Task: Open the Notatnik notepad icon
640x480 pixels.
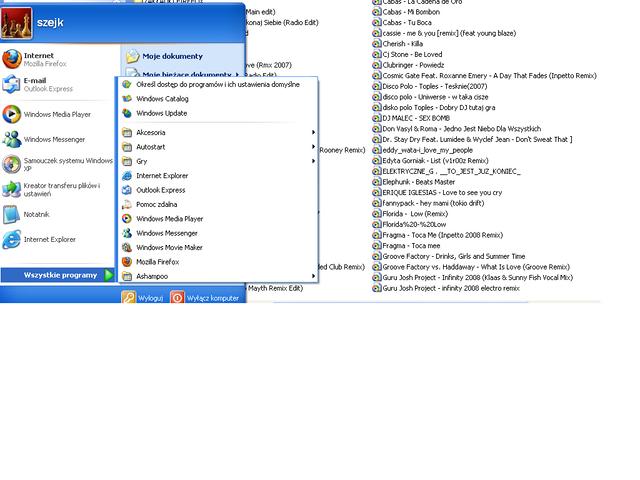Action: pyautogui.click(x=11, y=214)
